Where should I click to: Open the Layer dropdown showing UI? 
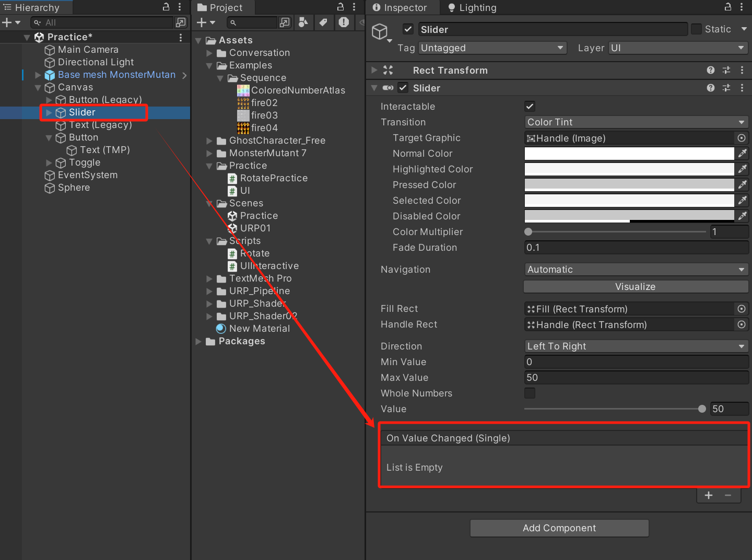pyautogui.click(x=678, y=48)
